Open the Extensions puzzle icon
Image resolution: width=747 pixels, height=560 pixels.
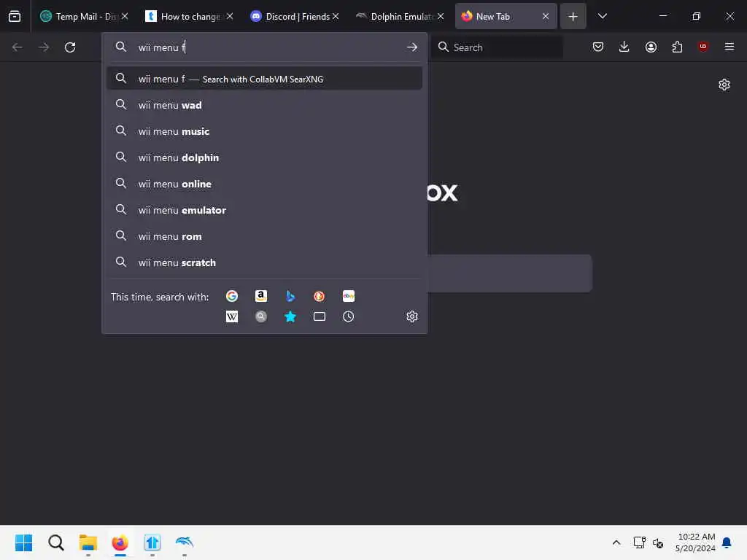tap(677, 47)
